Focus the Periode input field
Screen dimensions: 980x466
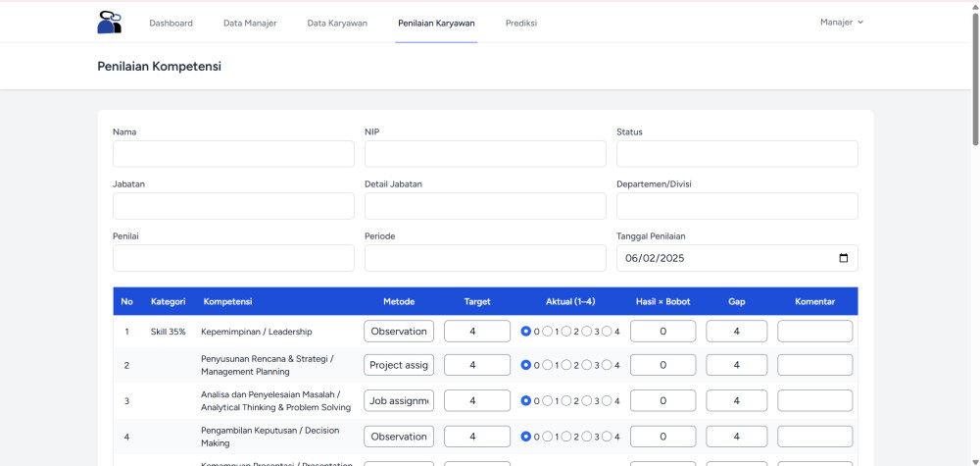click(485, 258)
